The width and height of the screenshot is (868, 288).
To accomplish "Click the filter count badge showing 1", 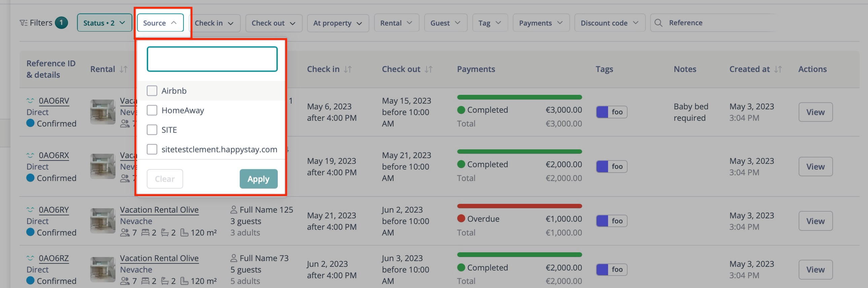I will (x=61, y=23).
